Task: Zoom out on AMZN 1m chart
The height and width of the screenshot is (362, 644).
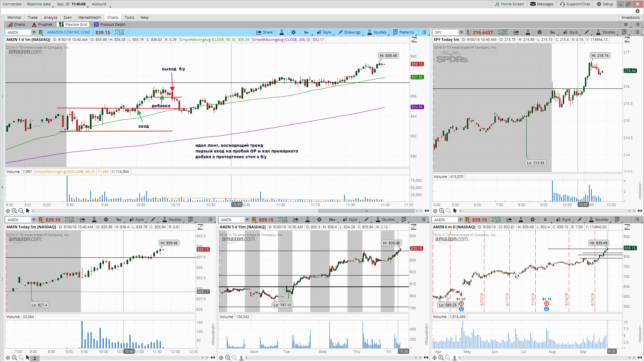Action: click(x=21, y=211)
